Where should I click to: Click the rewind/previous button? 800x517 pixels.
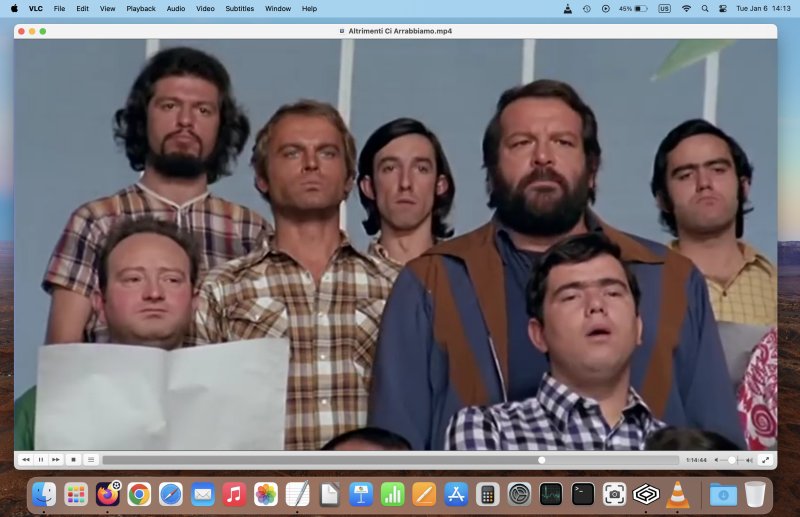point(25,460)
